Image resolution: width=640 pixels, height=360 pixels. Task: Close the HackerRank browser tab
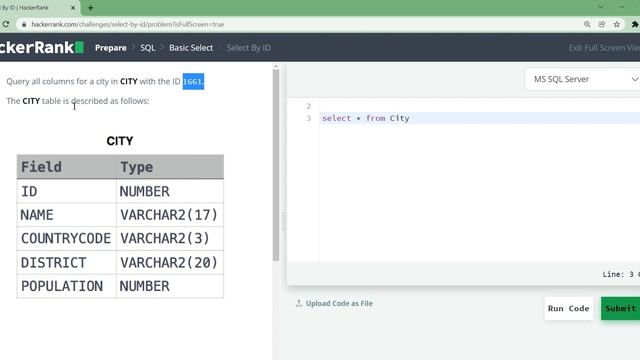[73, 8]
